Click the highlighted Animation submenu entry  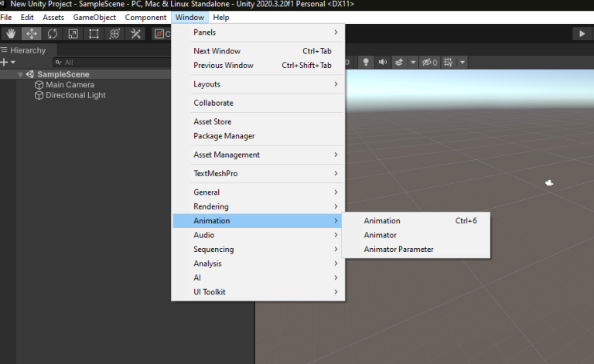pyautogui.click(x=258, y=220)
